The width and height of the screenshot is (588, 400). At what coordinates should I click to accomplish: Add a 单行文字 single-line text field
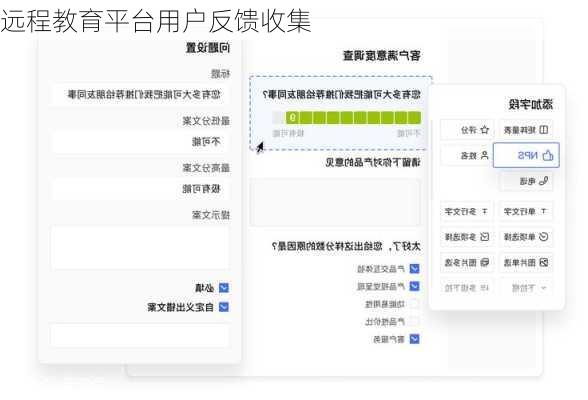click(526, 211)
